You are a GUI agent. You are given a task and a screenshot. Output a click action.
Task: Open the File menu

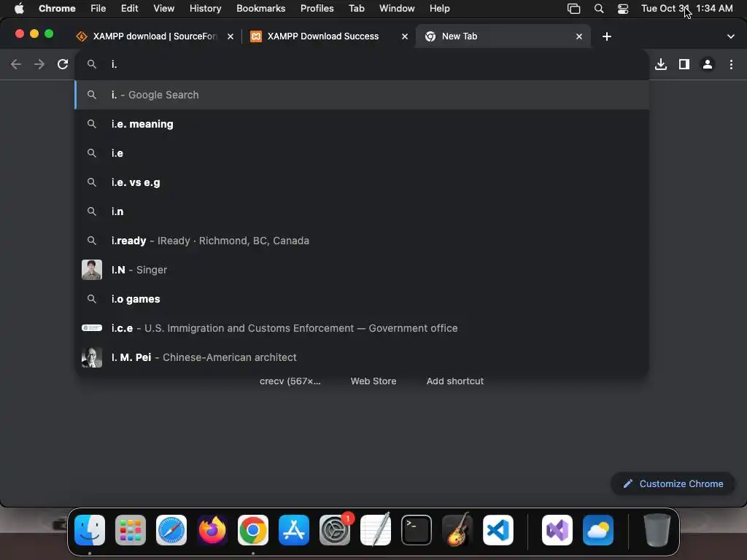[x=98, y=9]
